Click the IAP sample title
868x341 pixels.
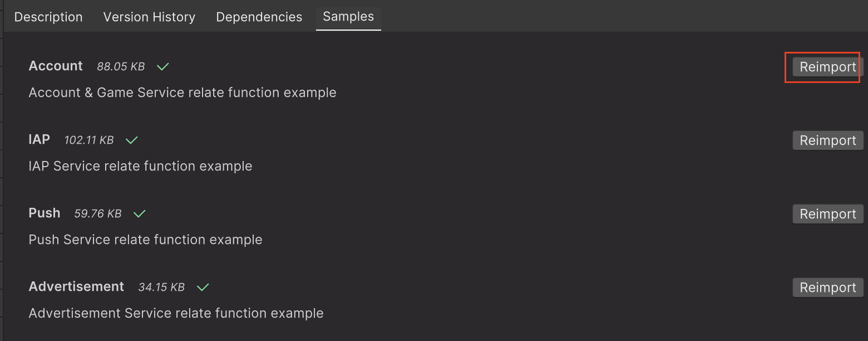(39, 139)
